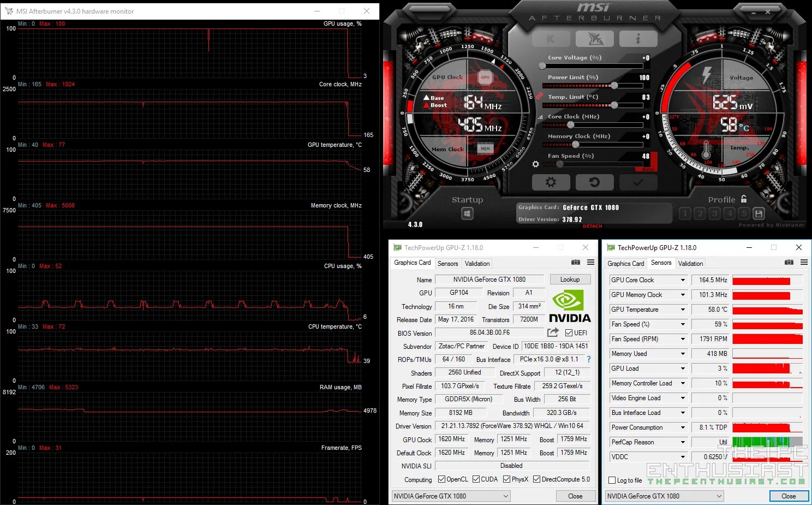Click the Lookup button

tap(570, 280)
